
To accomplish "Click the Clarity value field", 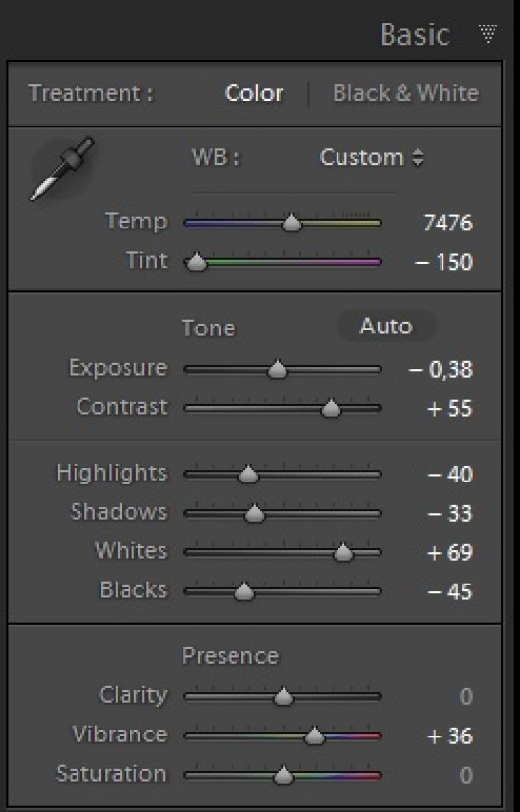I will click(x=466, y=696).
